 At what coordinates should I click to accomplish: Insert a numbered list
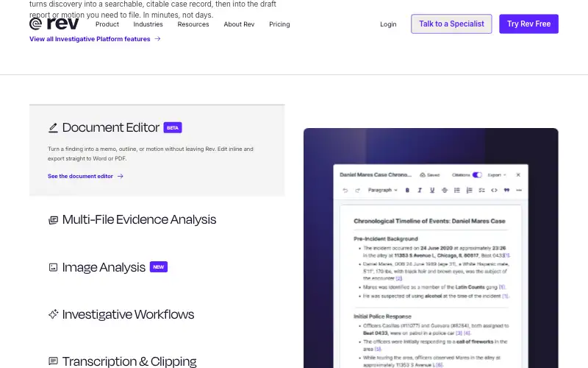(469, 191)
